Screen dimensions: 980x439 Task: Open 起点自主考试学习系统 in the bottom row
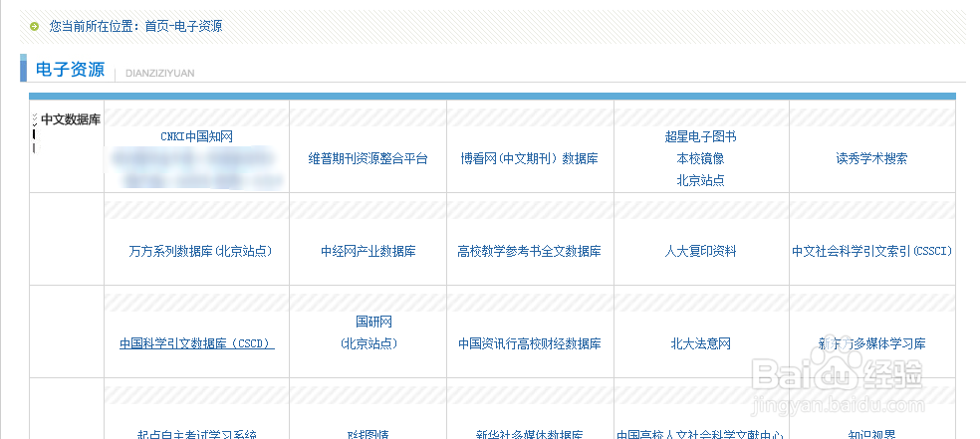[197, 435]
